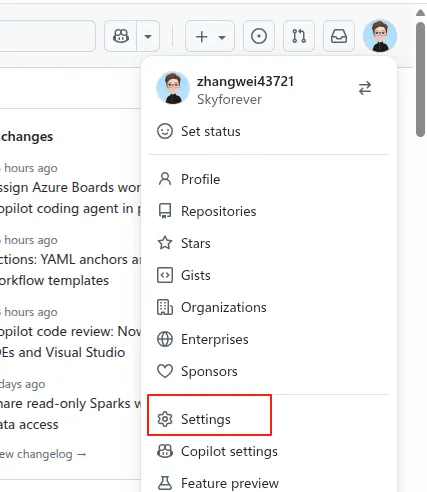The height and width of the screenshot is (492, 427).
Task: Go to Repositories
Action: pyautogui.click(x=269, y=211)
